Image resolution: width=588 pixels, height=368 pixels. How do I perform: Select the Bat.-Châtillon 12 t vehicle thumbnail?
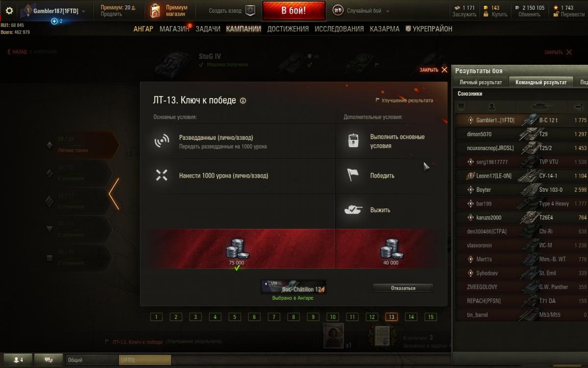pyautogui.click(x=293, y=287)
